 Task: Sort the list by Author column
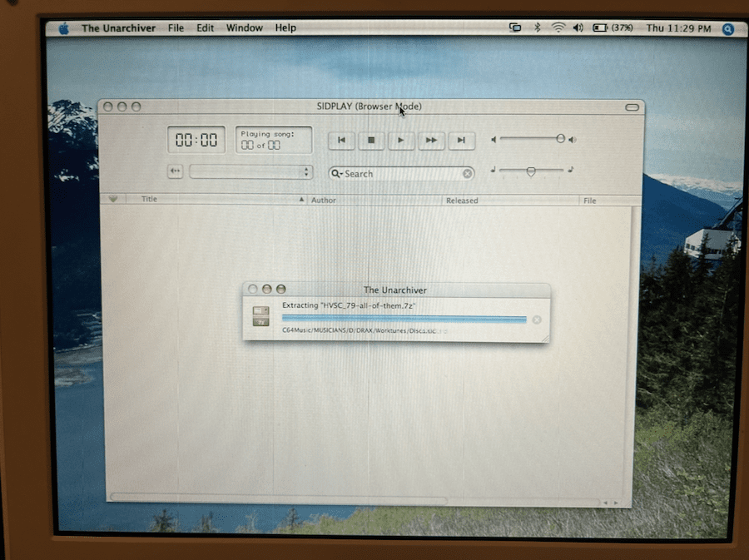pyautogui.click(x=324, y=200)
